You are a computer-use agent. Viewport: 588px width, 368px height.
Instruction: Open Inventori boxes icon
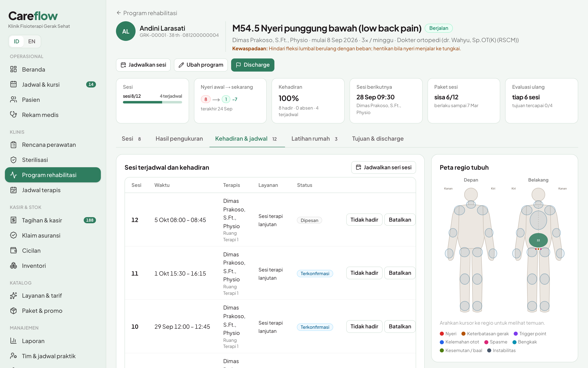point(13,266)
